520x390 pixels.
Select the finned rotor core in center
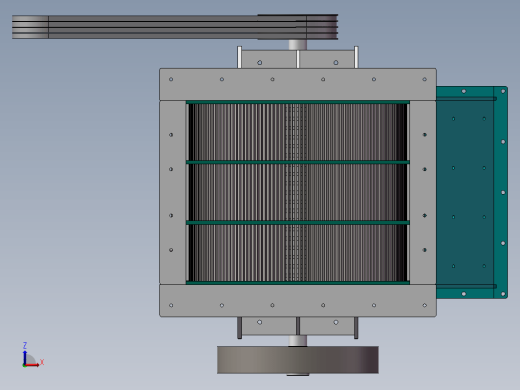point(298,192)
